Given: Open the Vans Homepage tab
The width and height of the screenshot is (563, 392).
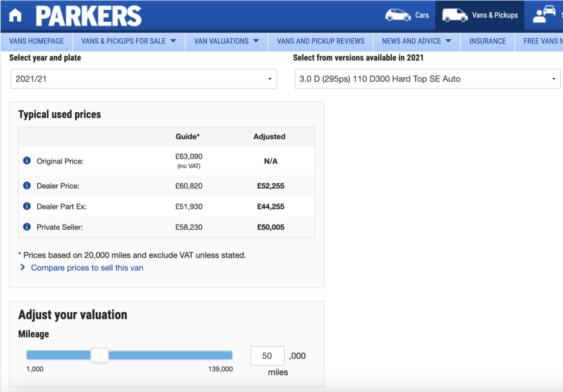Looking at the screenshot, I should pos(36,42).
